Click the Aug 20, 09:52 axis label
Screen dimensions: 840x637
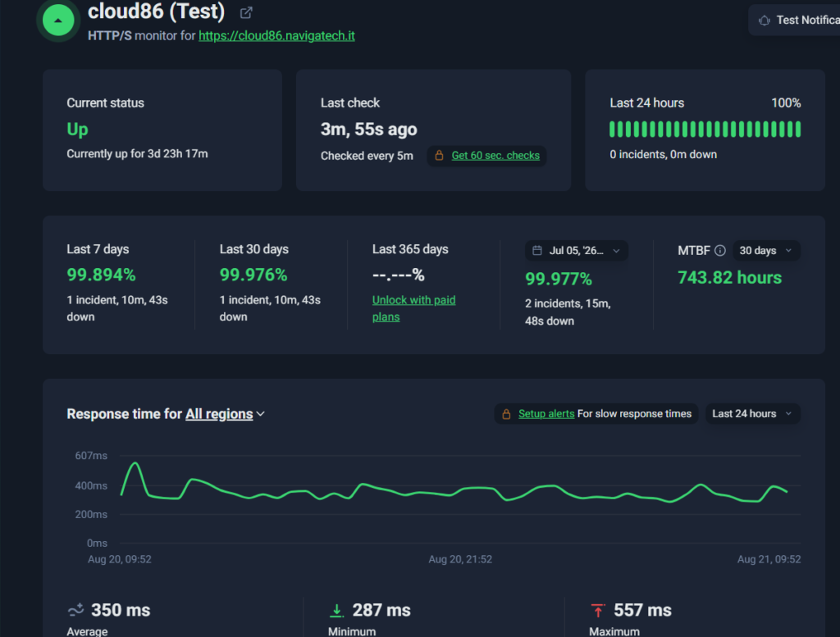point(120,559)
